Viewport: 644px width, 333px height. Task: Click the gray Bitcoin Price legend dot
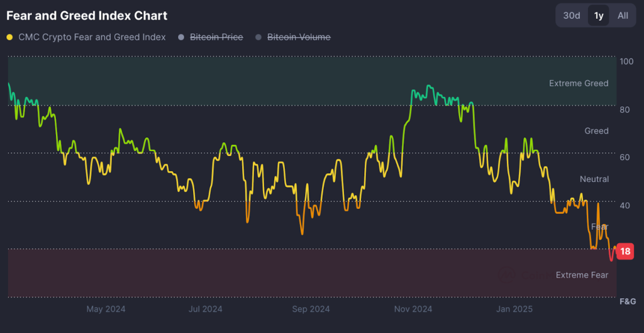pyautogui.click(x=182, y=37)
